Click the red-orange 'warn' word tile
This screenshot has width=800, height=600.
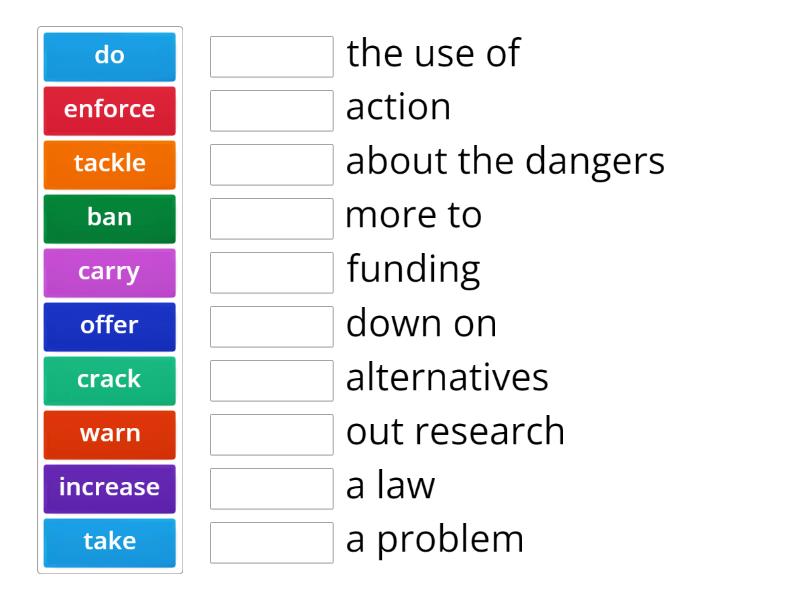pos(109,434)
